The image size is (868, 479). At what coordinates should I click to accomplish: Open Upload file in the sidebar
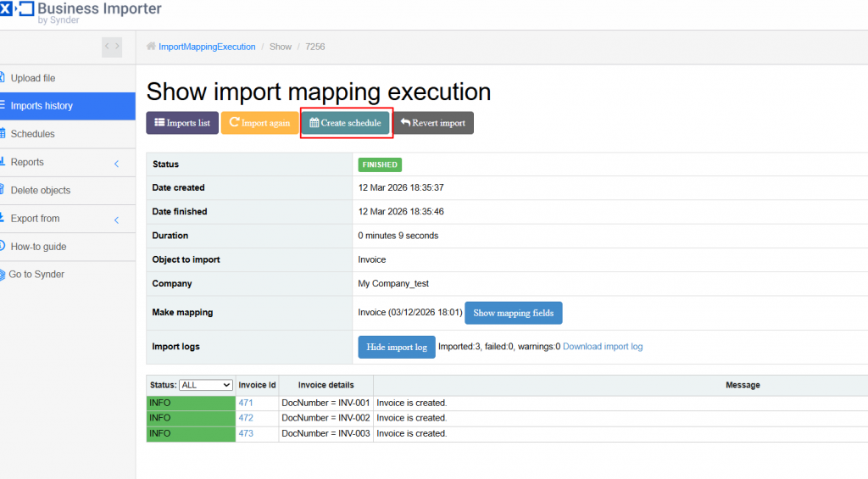[33, 78]
